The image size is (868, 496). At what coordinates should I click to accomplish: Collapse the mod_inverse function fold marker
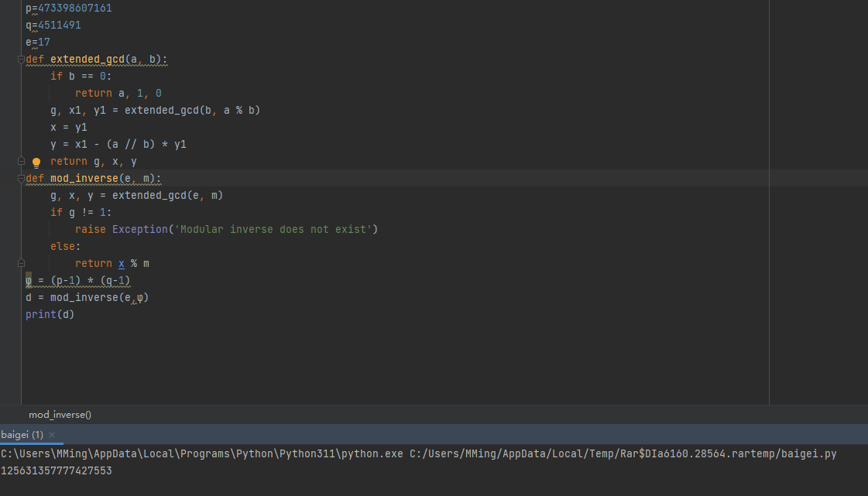coord(22,179)
